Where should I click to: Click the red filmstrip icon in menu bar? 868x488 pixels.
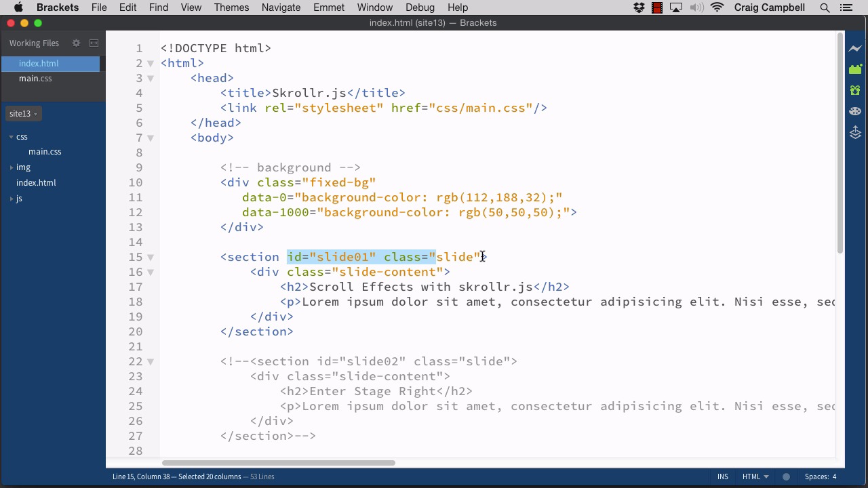click(x=657, y=7)
